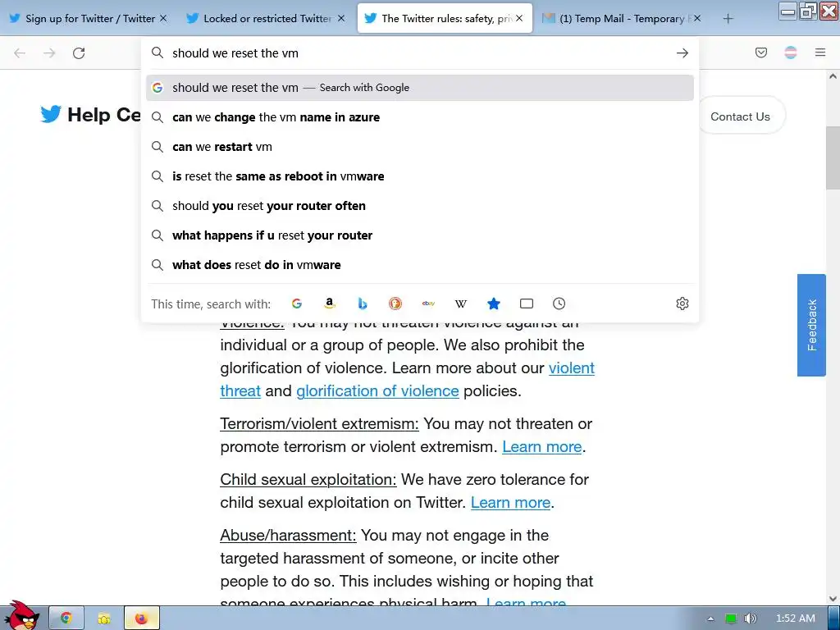Open the 'violent' policy link
Screen dimensions: 840x630
click(572, 368)
